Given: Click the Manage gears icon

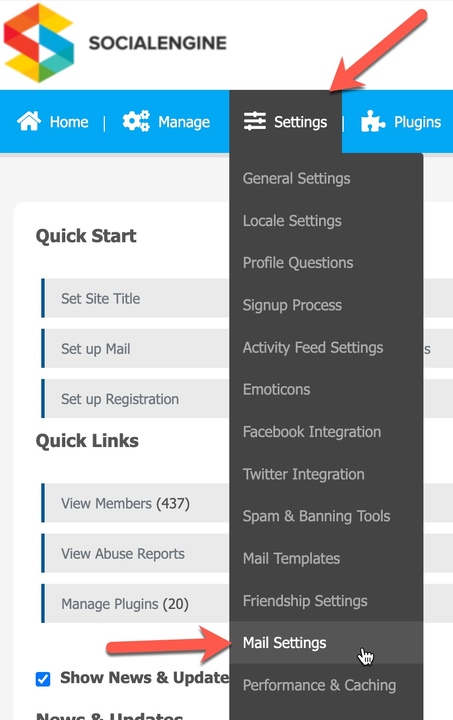Looking at the screenshot, I should pyautogui.click(x=136, y=121).
